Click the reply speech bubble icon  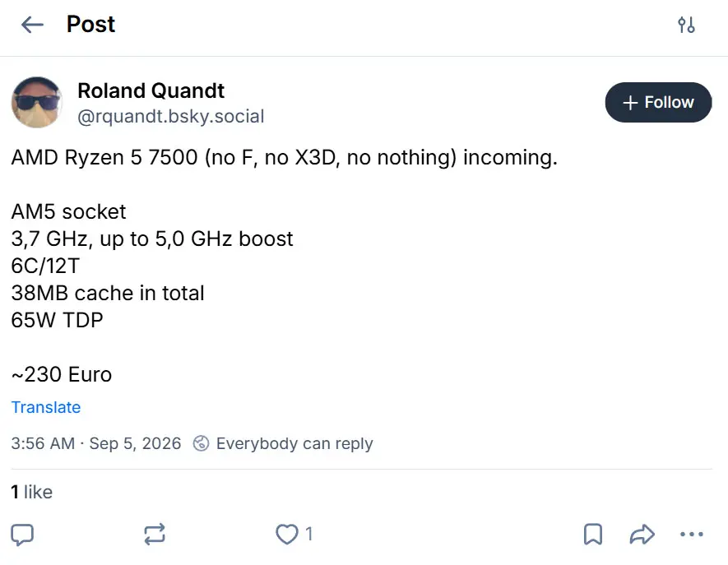click(x=22, y=535)
